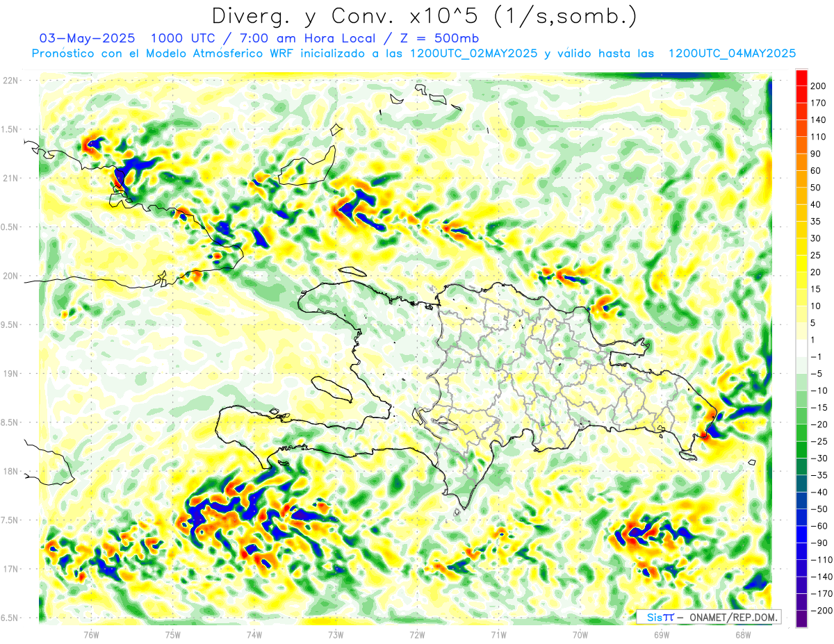Click the "21N" latitude label

11,178
